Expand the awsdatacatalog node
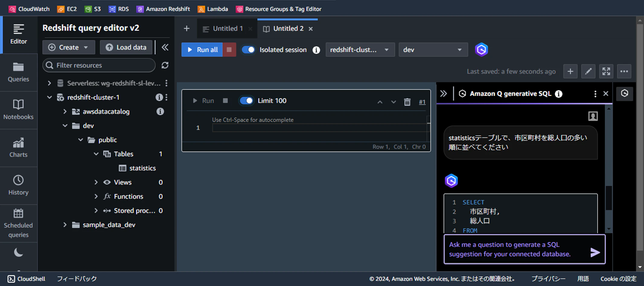 pyautogui.click(x=65, y=111)
